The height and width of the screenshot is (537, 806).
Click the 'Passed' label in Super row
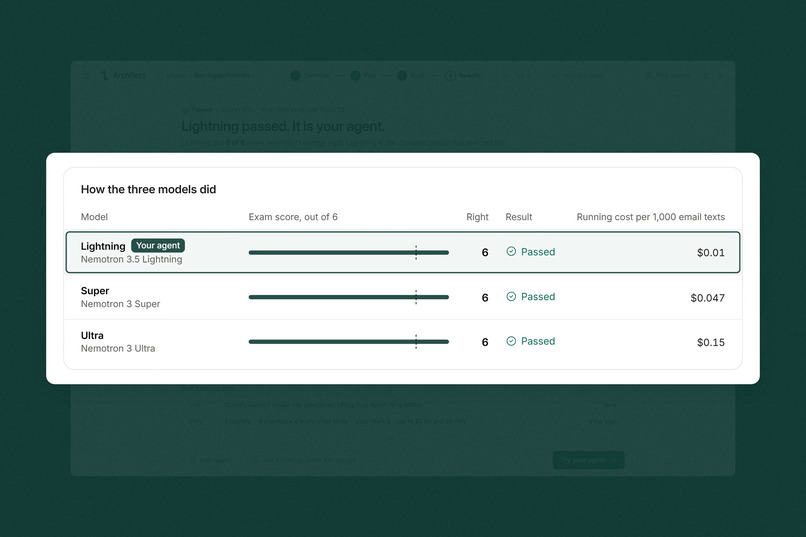pos(538,297)
